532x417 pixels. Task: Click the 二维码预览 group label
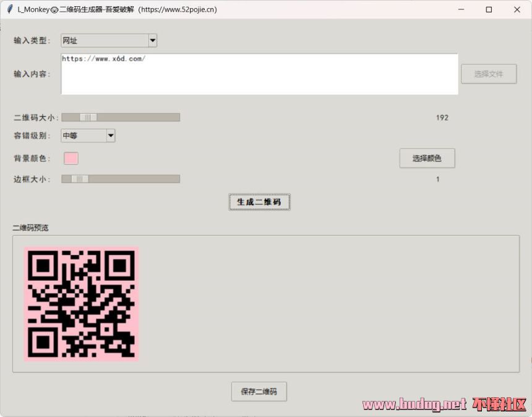30,228
